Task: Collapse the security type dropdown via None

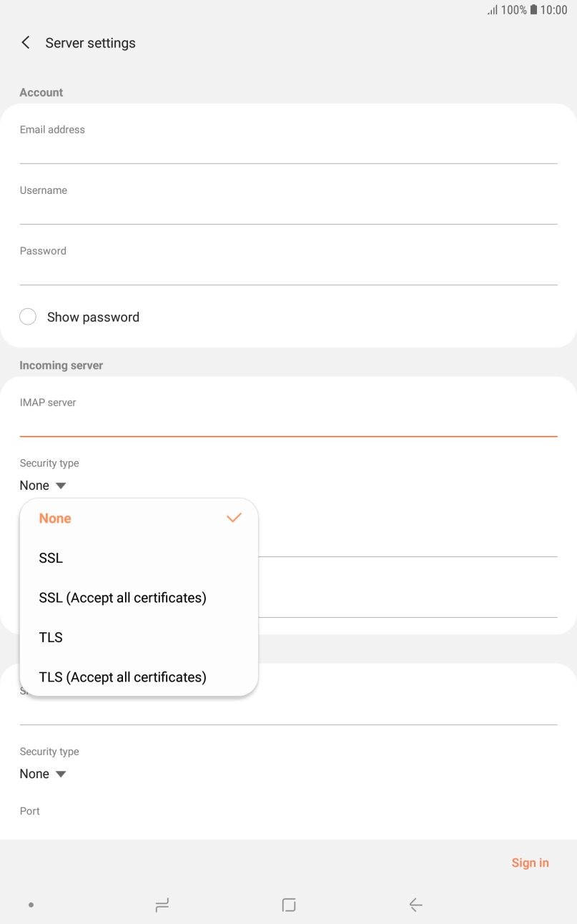Action: tap(55, 518)
